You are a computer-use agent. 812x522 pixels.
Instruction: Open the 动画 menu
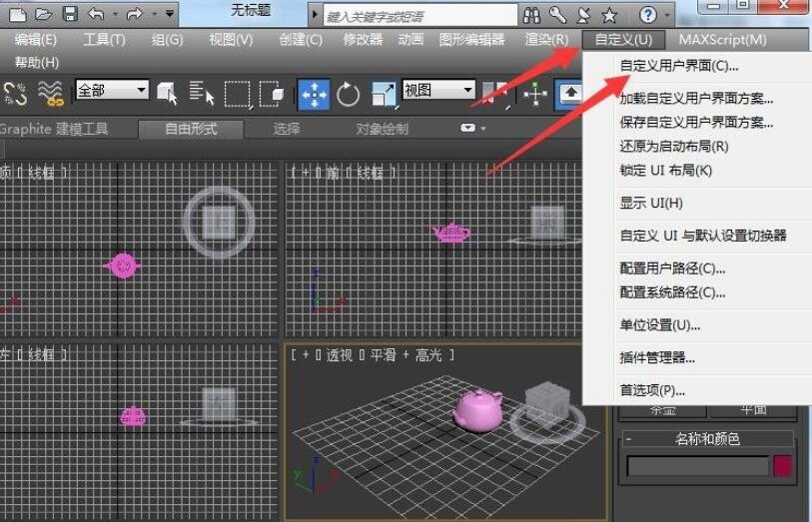click(x=410, y=39)
